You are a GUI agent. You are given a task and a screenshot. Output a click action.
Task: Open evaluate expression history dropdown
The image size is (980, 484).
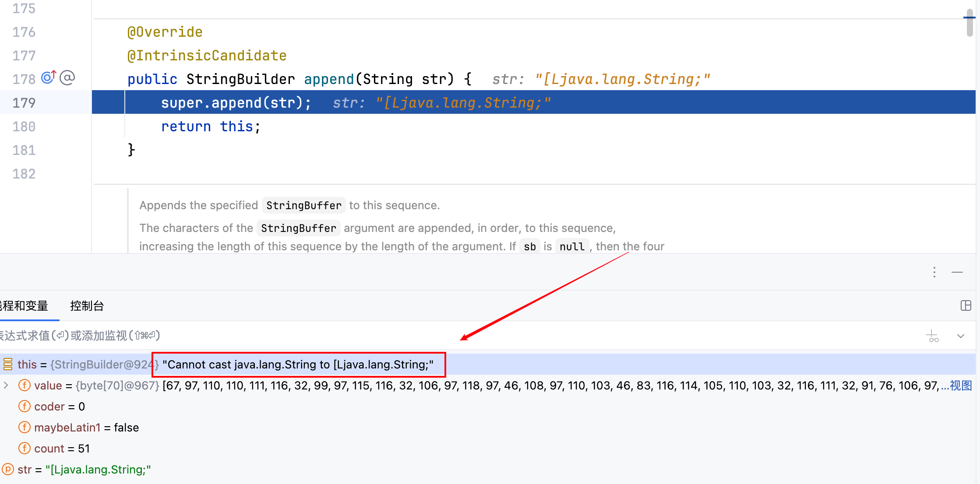coord(961,336)
